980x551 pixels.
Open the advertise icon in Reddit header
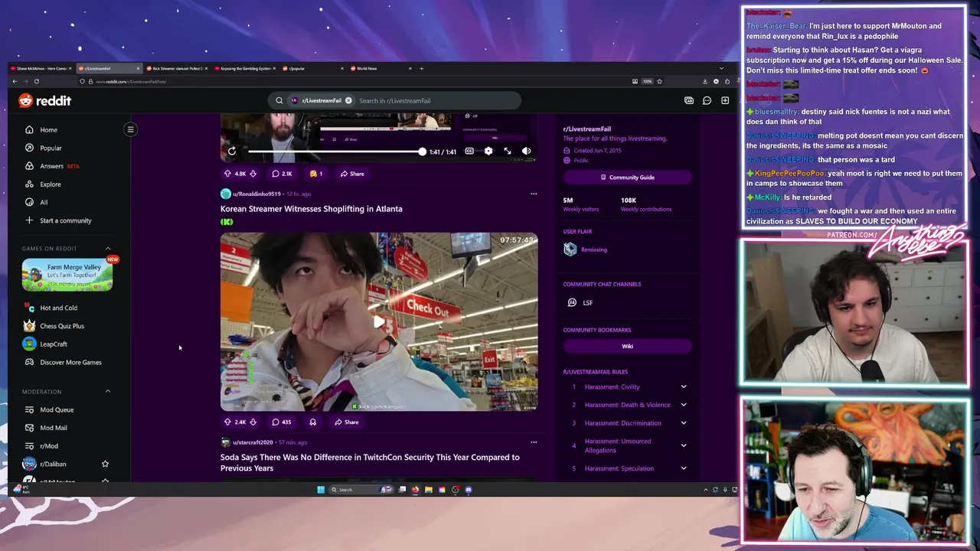pyautogui.click(x=688, y=100)
